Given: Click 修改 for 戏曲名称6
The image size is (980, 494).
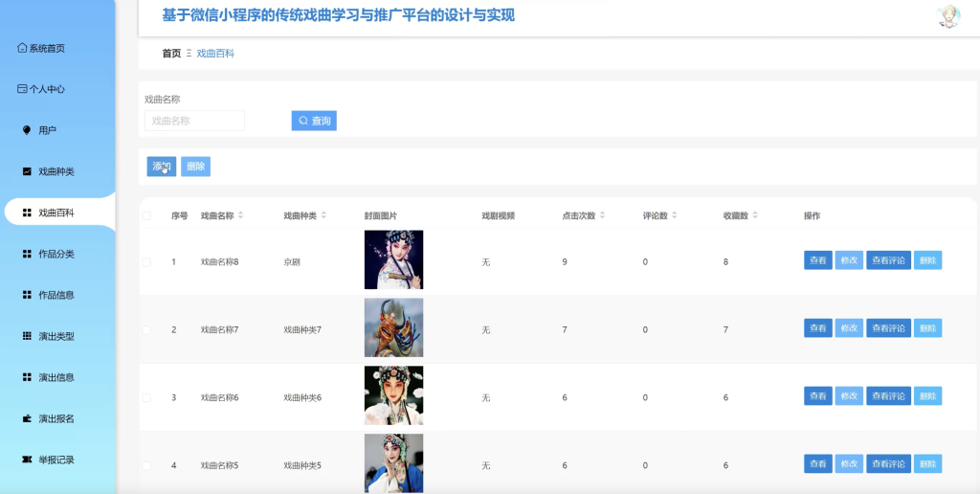Looking at the screenshot, I should click(850, 395).
